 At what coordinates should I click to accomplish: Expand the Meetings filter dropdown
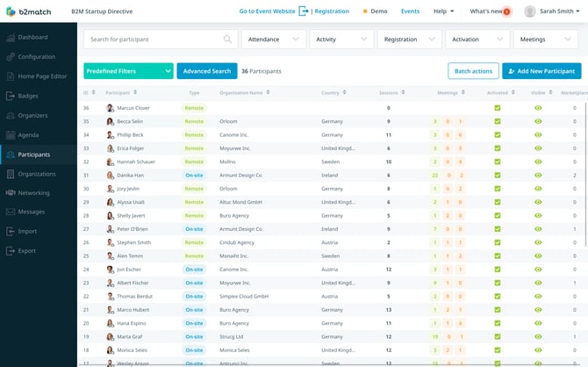point(545,40)
